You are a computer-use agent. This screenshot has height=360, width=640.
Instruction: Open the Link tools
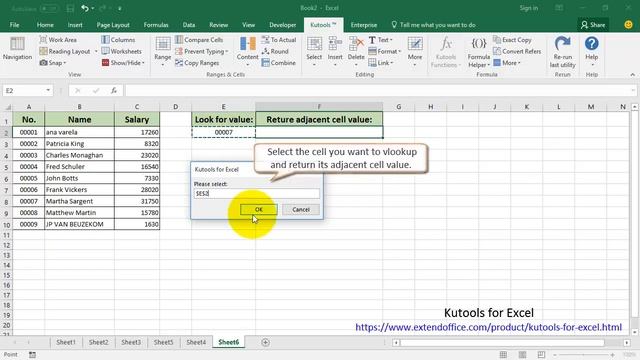click(x=380, y=63)
